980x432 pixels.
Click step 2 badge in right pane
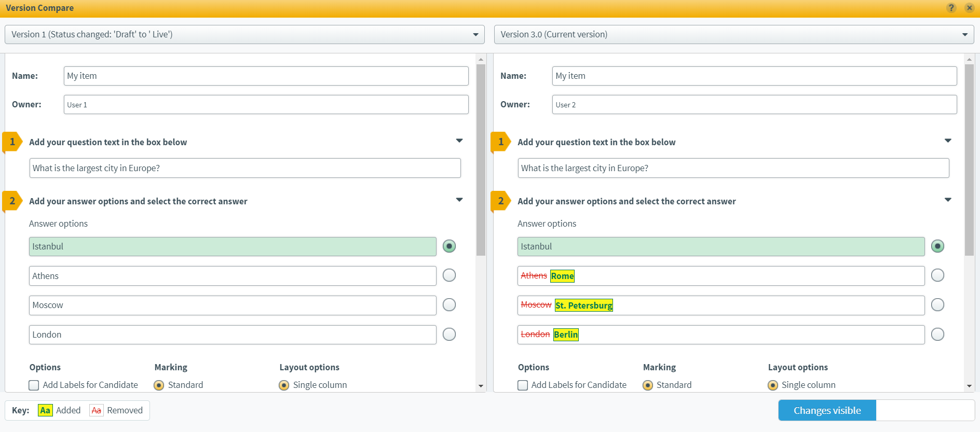pyautogui.click(x=501, y=201)
